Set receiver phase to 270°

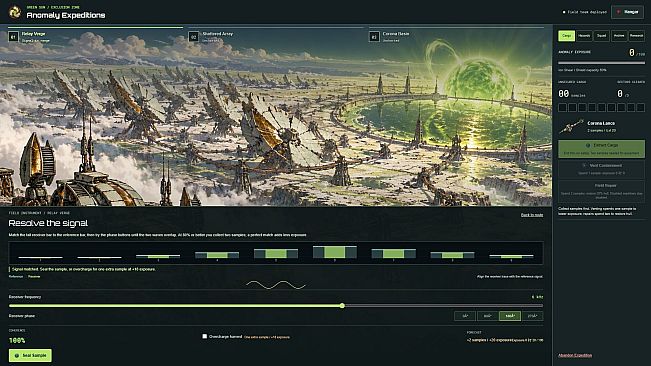point(532,316)
